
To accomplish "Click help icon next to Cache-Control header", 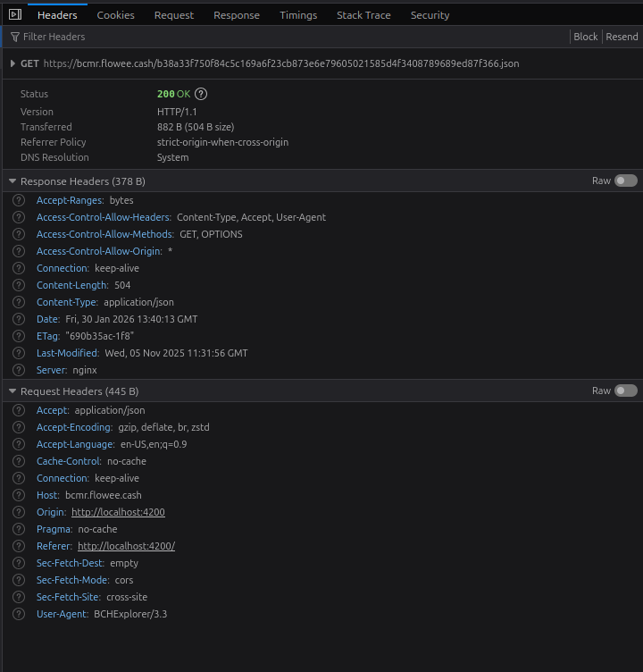I will [19, 461].
